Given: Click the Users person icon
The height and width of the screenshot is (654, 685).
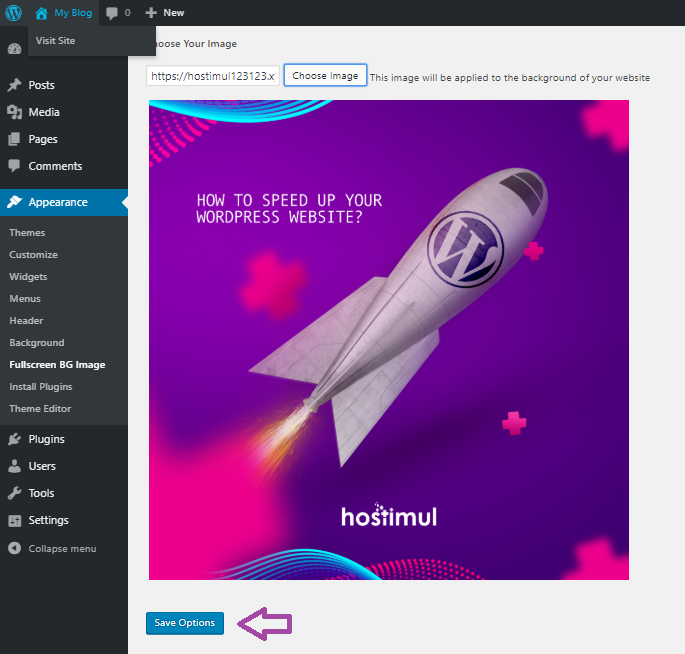Looking at the screenshot, I should coord(14,466).
